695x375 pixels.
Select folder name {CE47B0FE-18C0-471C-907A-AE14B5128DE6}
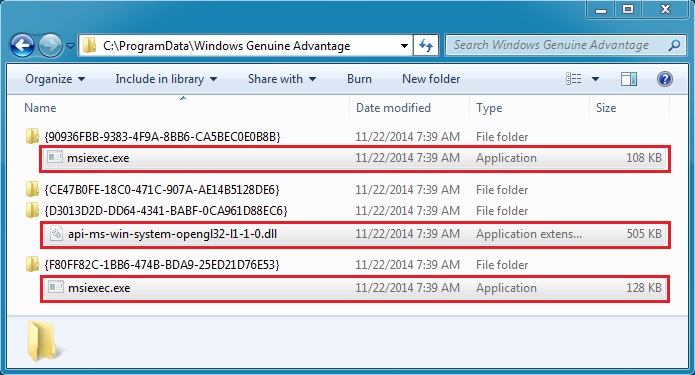pyautogui.click(x=162, y=190)
